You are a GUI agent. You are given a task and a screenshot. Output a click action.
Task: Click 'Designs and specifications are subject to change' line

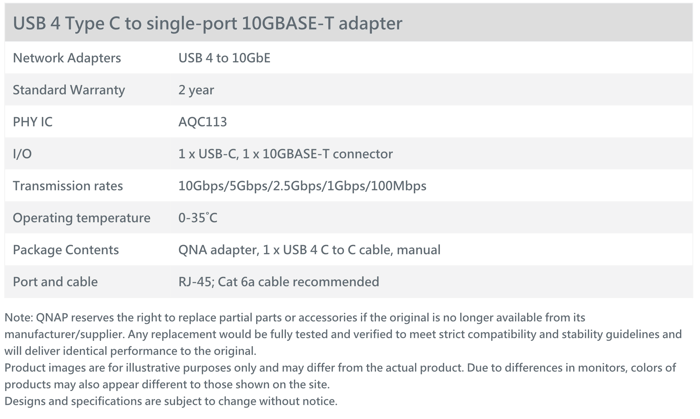(171, 401)
